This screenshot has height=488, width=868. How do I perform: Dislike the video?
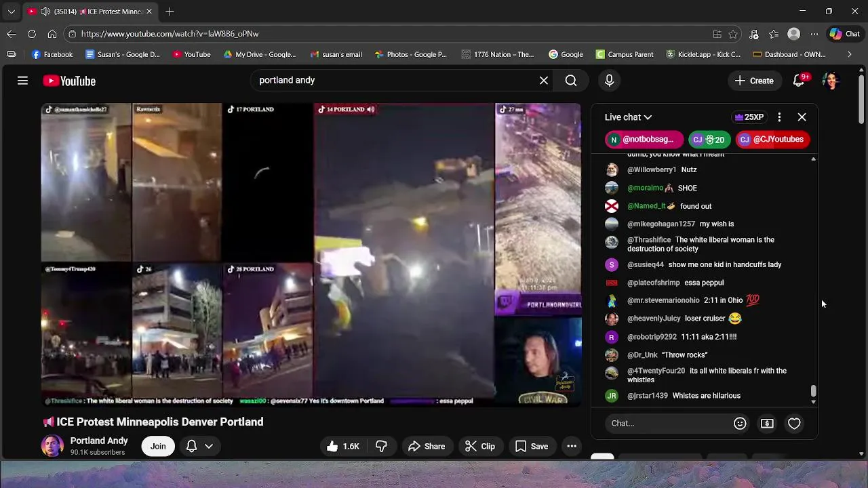click(381, 446)
